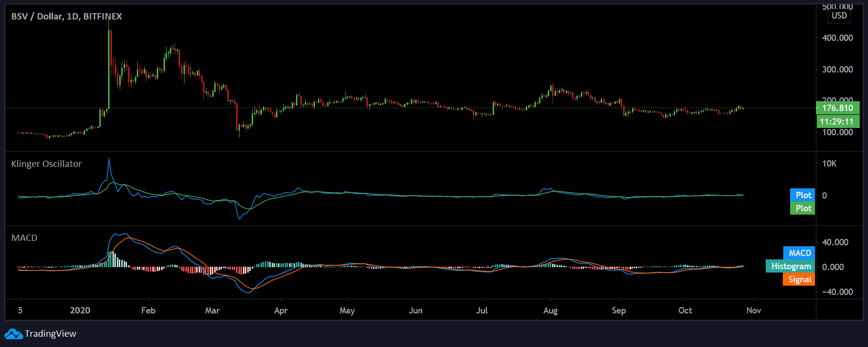Click the Apr label on time axis
The height and width of the screenshot is (347, 868).
(281, 310)
